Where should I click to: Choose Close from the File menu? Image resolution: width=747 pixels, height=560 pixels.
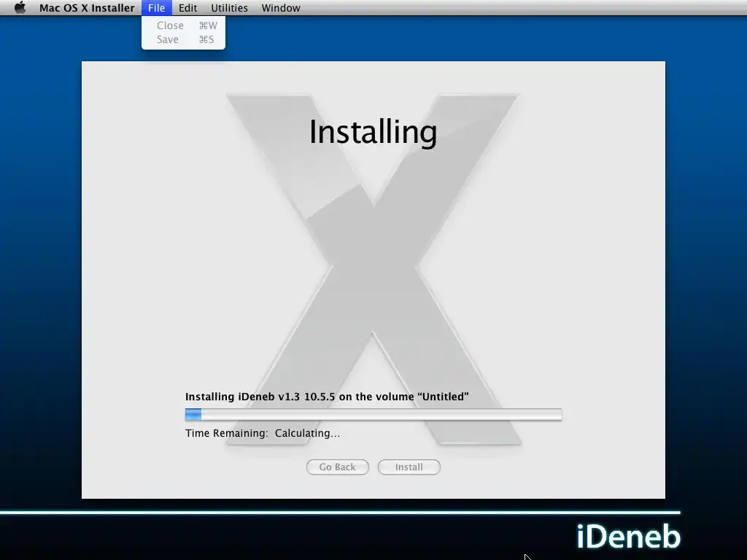pos(183,26)
